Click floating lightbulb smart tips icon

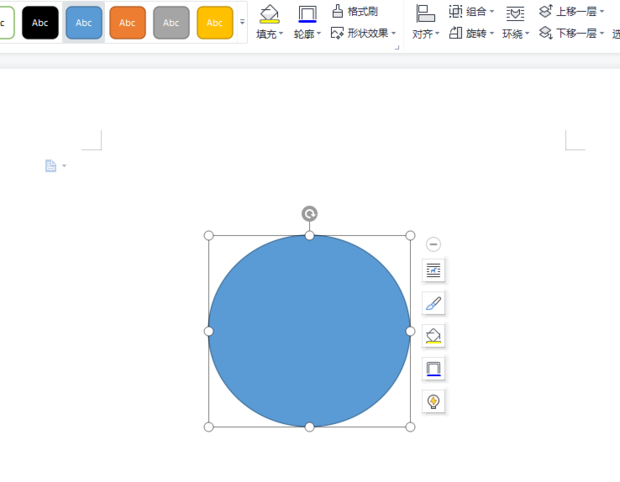coord(433,402)
